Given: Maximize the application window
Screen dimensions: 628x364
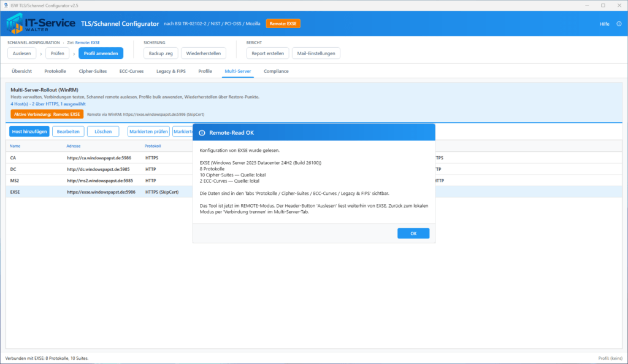Looking at the screenshot, I should pos(603,5).
